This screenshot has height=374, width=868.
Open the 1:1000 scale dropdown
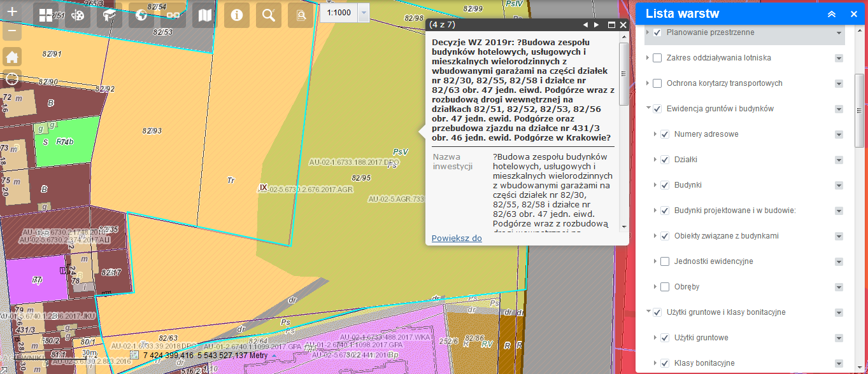pos(363,13)
